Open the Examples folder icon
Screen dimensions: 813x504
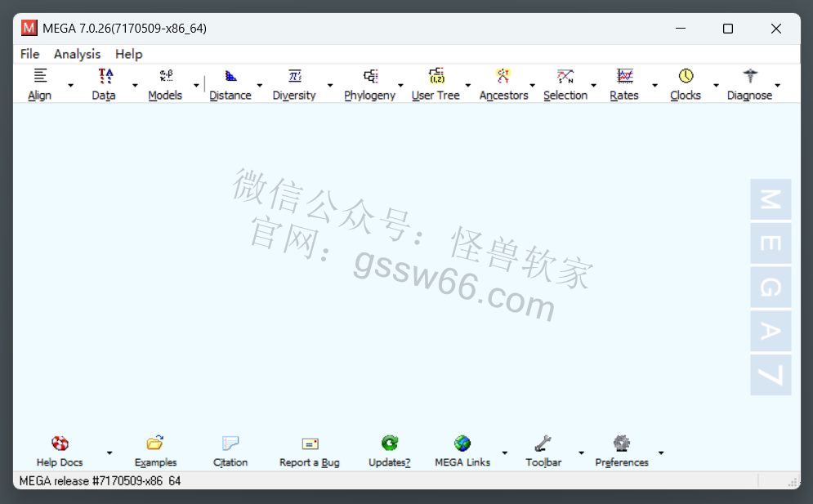pyautogui.click(x=155, y=444)
